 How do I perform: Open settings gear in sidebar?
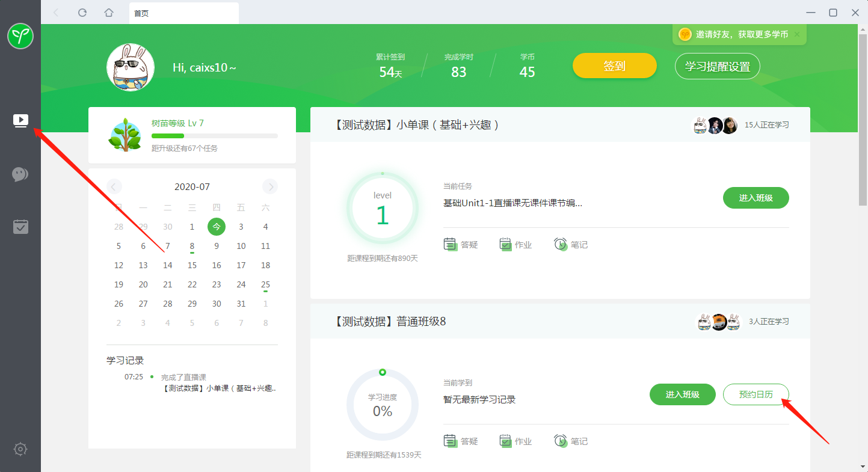click(20, 449)
